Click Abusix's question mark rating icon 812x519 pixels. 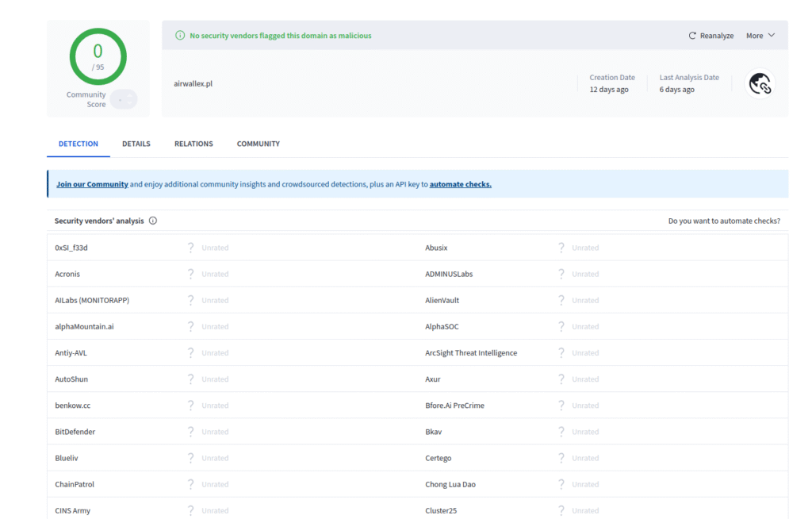[561, 247]
